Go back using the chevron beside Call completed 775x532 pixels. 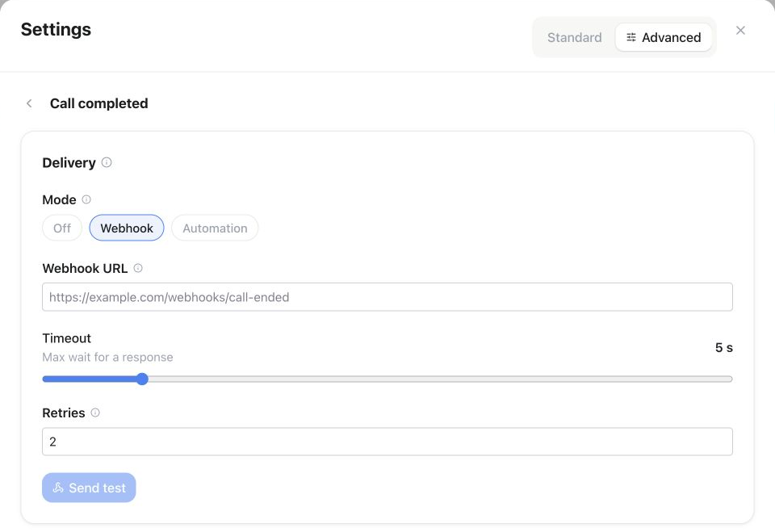(x=29, y=103)
